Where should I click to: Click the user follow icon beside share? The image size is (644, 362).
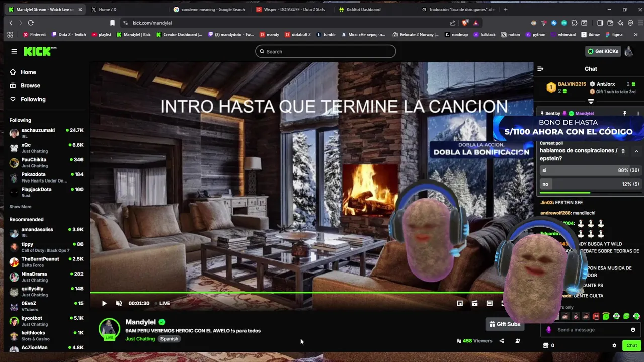coord(518,341)
